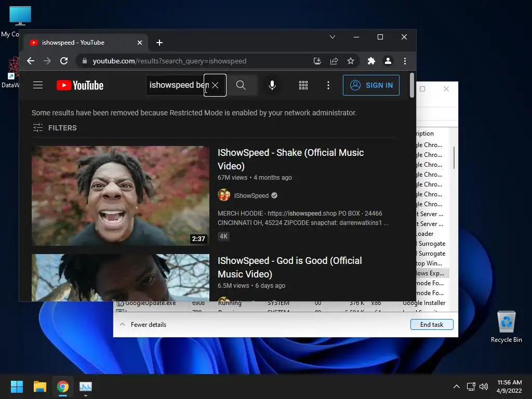
Task: Select the ishowspeed - YouTube tab
Action: click(x=86, y=43)
